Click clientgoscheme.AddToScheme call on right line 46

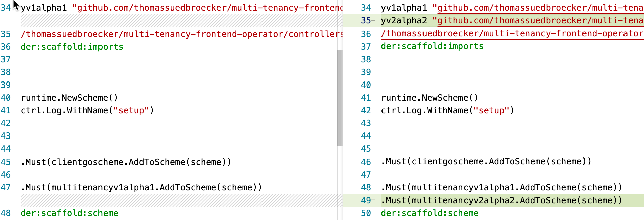(x=486, y=161)
